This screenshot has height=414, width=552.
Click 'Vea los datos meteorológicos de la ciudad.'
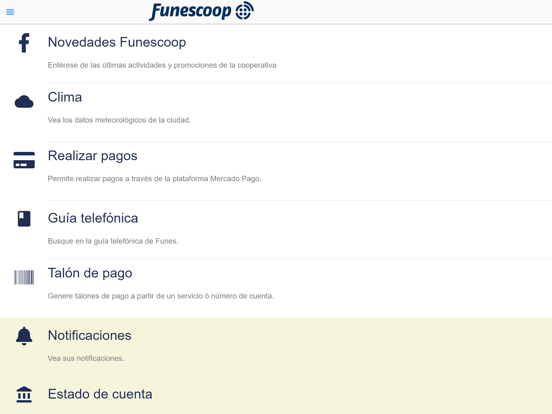pos(119,120)
